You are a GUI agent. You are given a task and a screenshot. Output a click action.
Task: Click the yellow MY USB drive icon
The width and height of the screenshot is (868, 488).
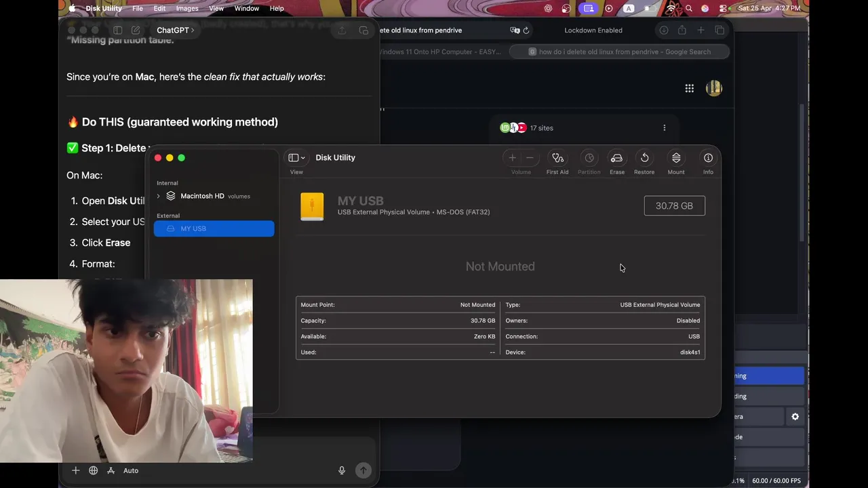point(312,206)
